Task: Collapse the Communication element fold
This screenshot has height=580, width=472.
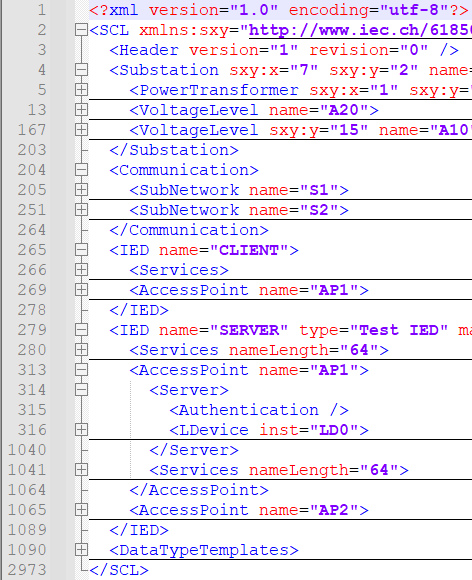Action: 81,170
